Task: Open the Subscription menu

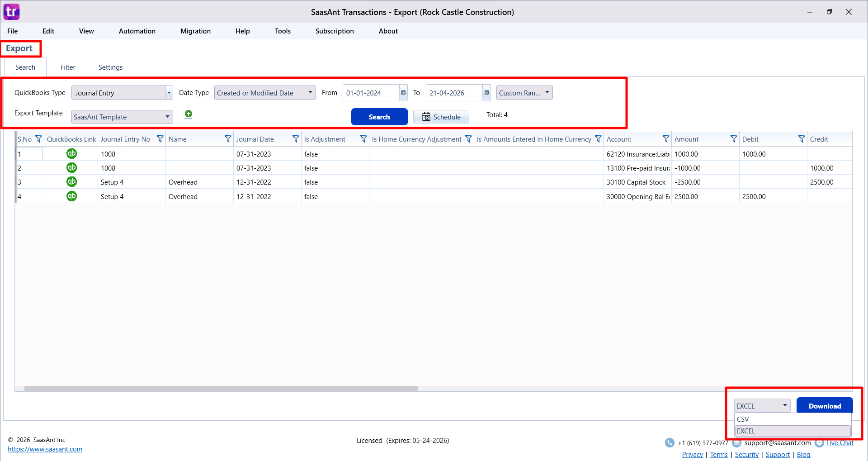Action: tap(335, 31)
